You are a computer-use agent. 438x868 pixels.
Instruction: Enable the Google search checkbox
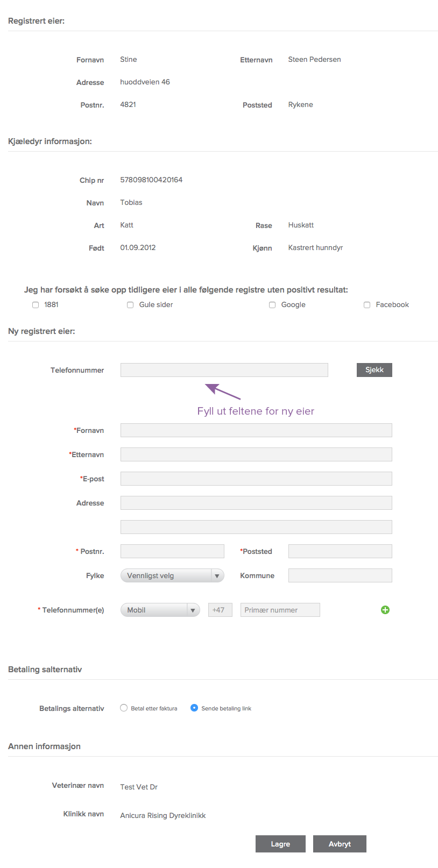point(272,305)
